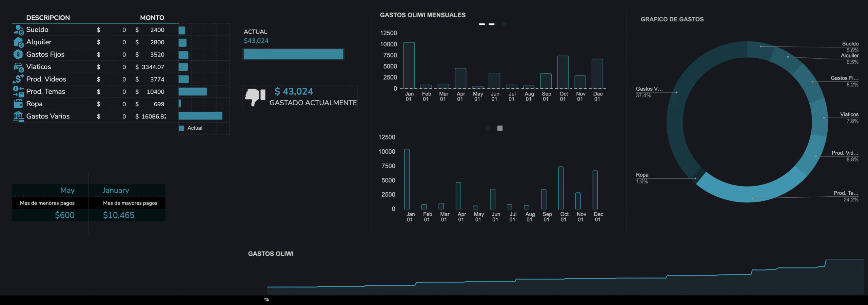Click the Ropa horizontal bar in the table

pos(180,103)
